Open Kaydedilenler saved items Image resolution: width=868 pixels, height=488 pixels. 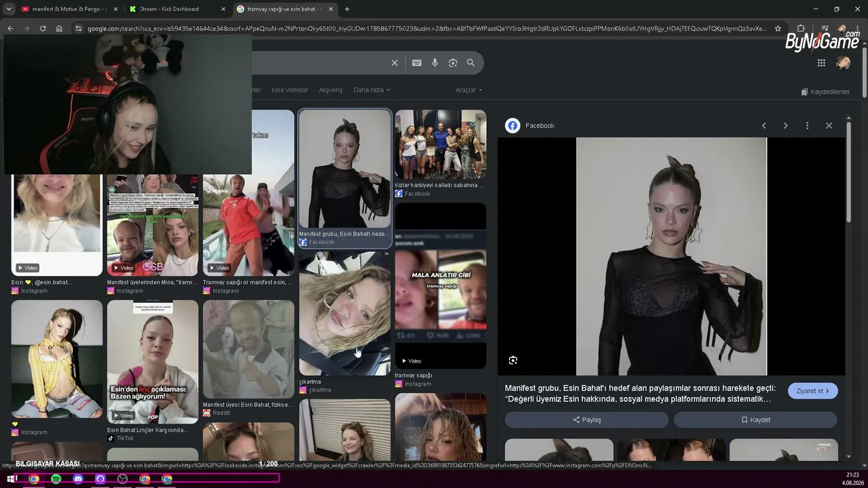(x=825, y=91)
